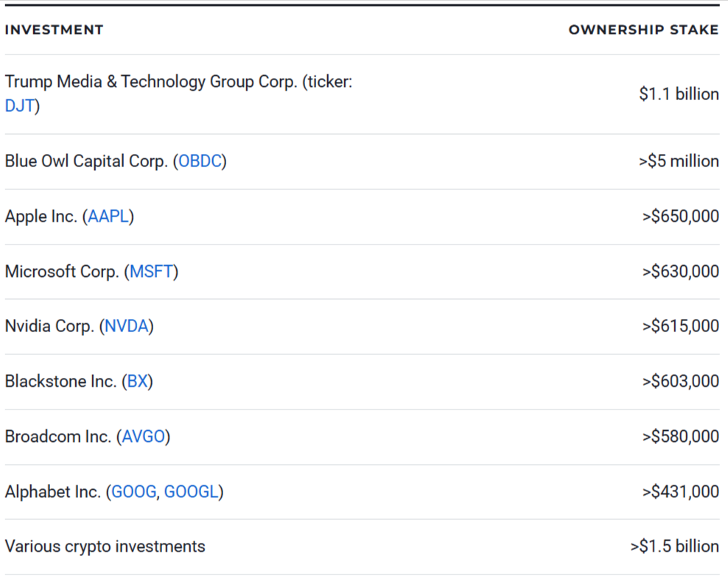
Task: Click the OWNERSHIP STAKE column header
Action: coord(643,30)
